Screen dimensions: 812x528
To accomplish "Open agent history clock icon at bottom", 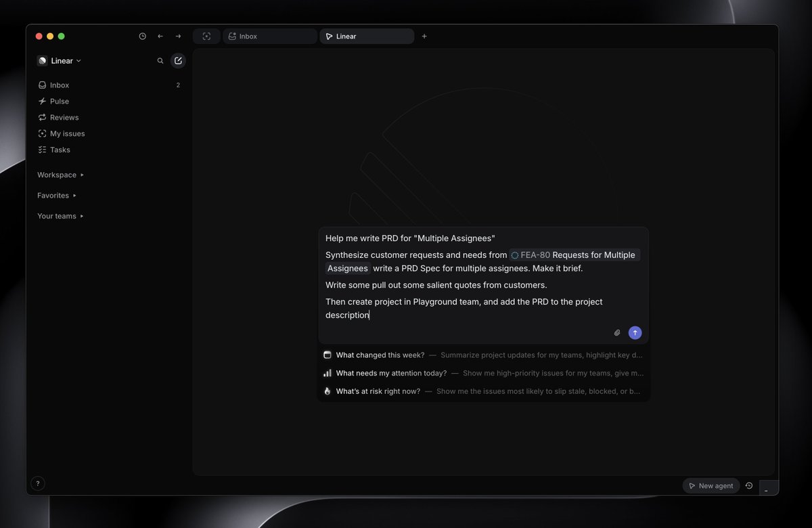I will (x=749, y=486).
